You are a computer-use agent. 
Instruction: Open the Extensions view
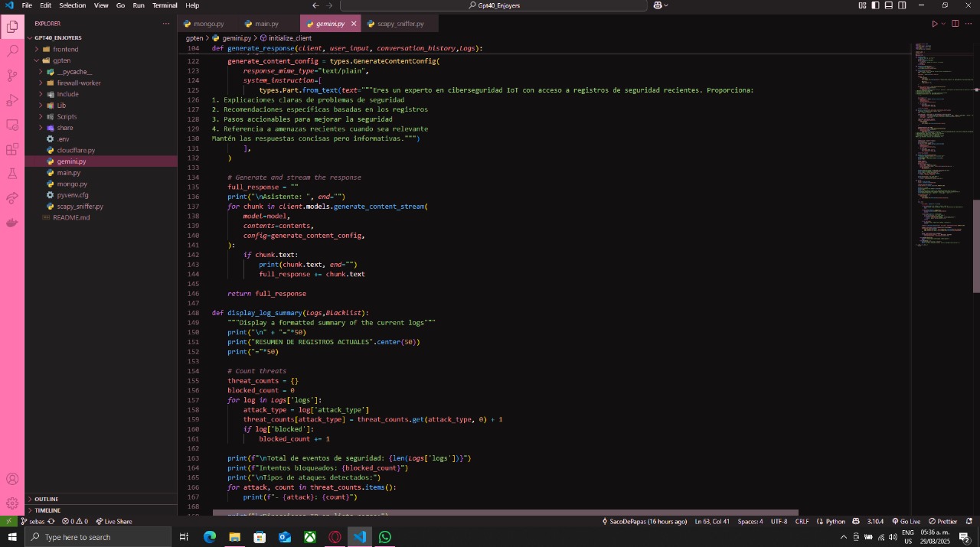click(x=12, y=149)
